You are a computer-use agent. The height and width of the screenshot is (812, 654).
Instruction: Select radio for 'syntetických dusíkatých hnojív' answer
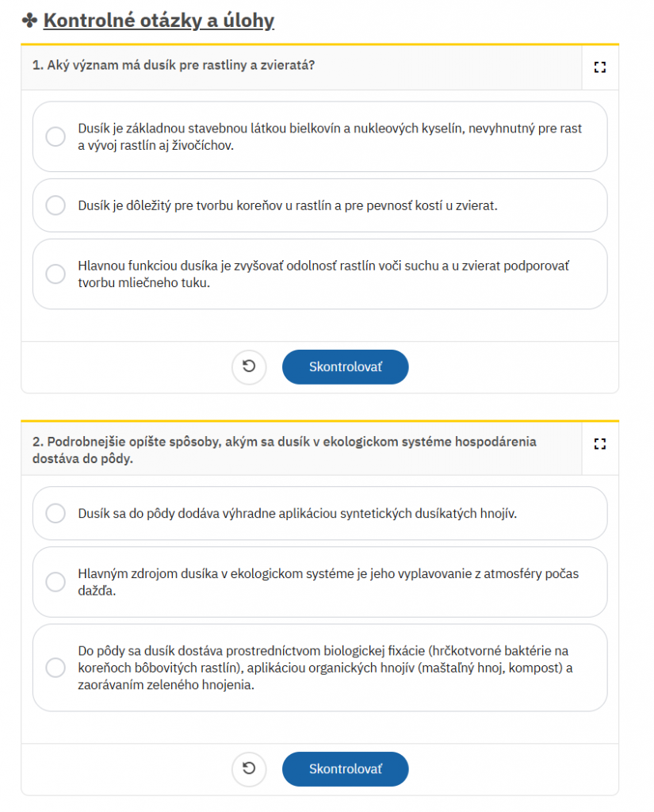click(x=55, y=513)
